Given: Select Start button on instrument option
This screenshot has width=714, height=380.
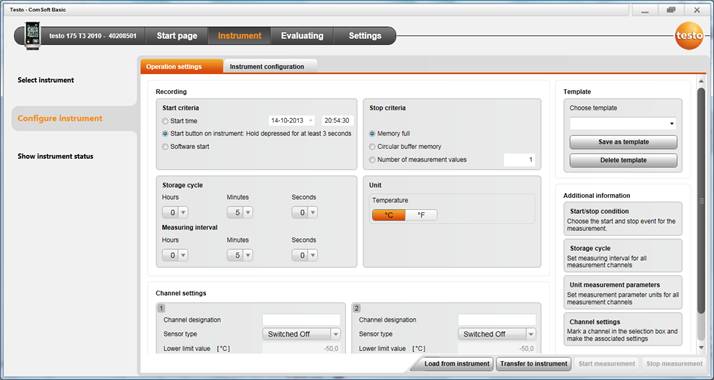Looking at the screenshot, I should (165, 134).
